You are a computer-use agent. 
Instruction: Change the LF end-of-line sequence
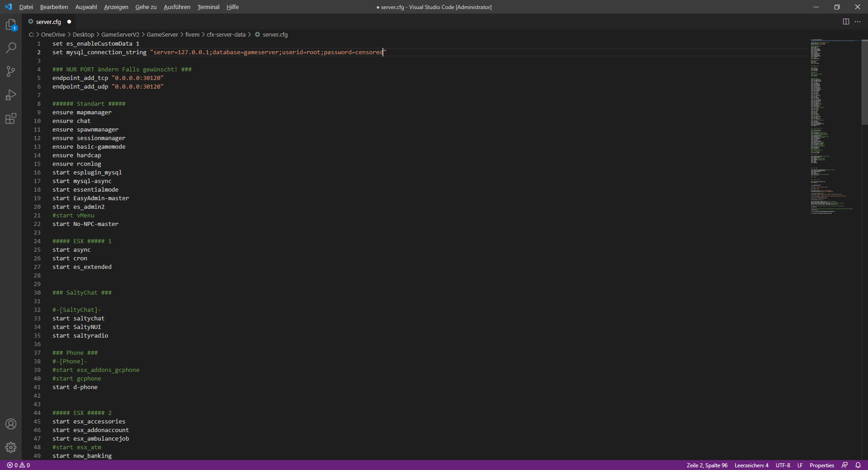(800, 465)
